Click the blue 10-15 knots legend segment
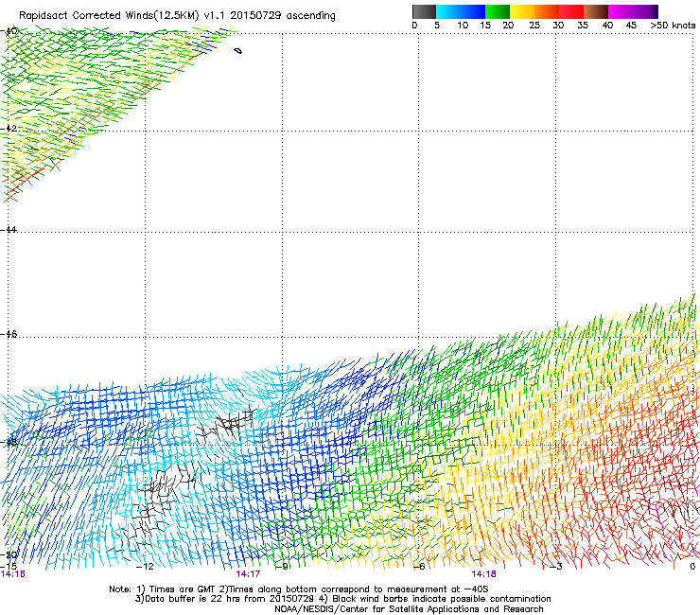The height and width of the screenshot is (615, 700). click(x=473, y=11)
